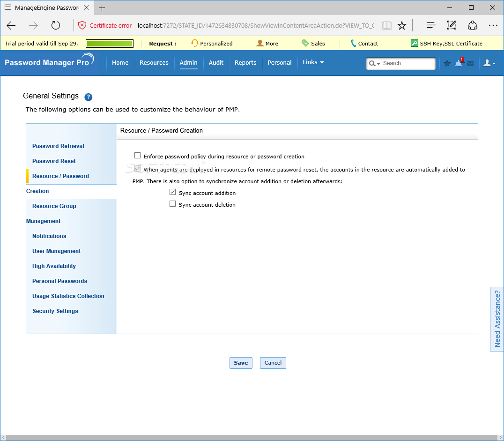Click the certificate error shield icon

coord(82,25)
